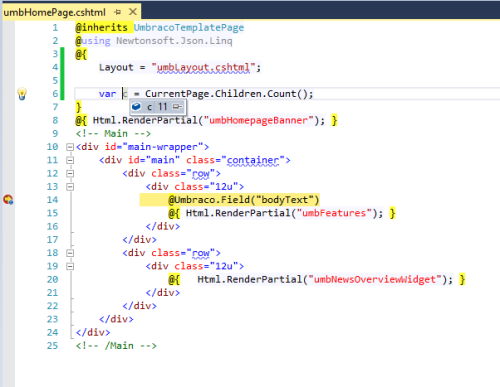
Task: Pin the umbHomePage.cshtml tab
Action: pos(118,12)
